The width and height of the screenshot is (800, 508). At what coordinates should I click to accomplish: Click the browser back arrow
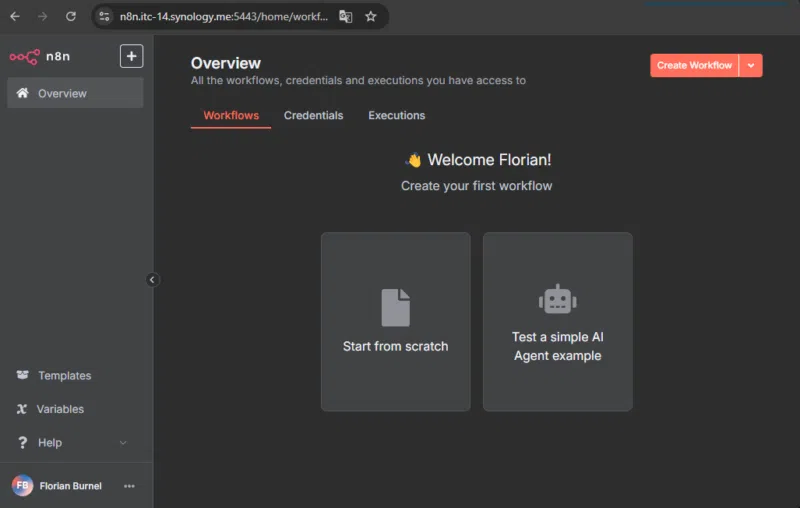(15, 17)
